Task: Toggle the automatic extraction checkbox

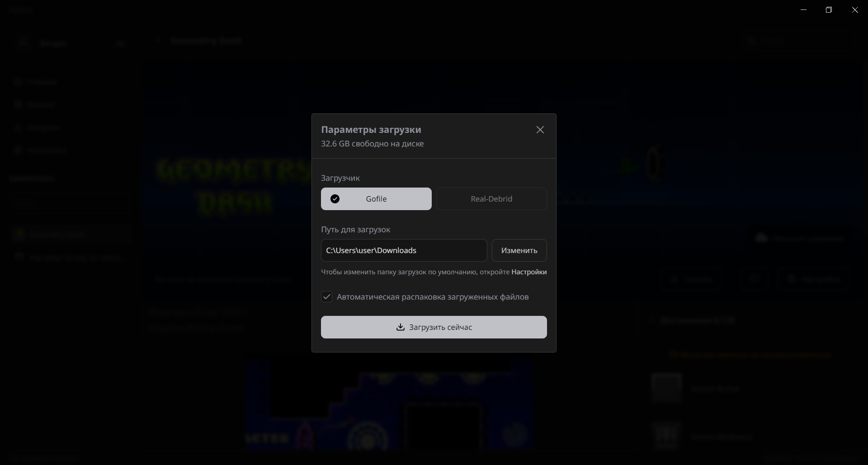Action: (326, 297)
